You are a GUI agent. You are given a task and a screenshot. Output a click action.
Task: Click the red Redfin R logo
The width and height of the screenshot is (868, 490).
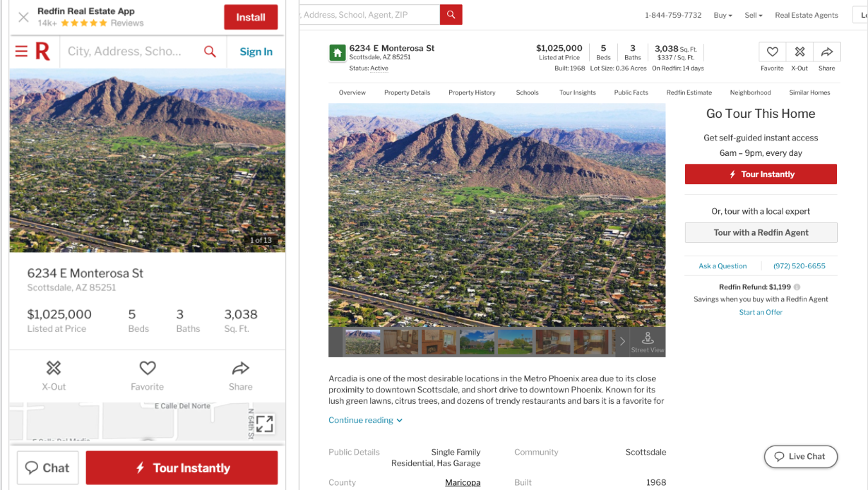(42, 52)
